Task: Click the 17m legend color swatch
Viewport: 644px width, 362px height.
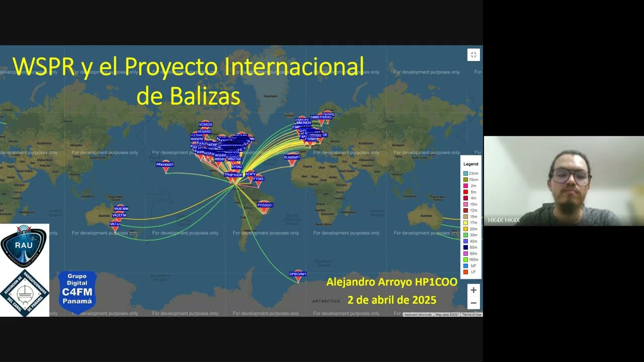Action: 466,223
